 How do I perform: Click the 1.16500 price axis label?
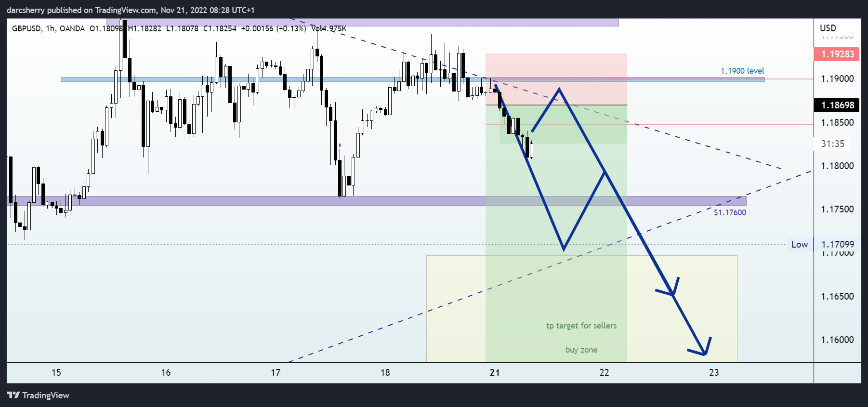(837, 296)
